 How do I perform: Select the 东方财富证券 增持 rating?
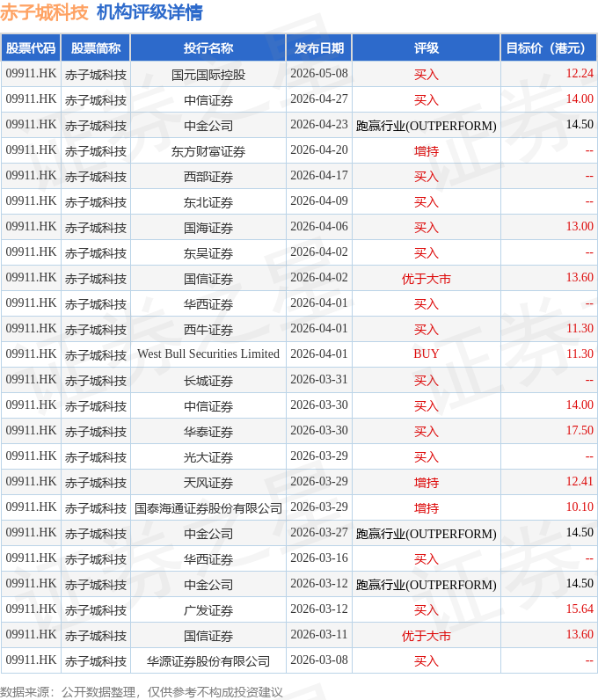426,151
